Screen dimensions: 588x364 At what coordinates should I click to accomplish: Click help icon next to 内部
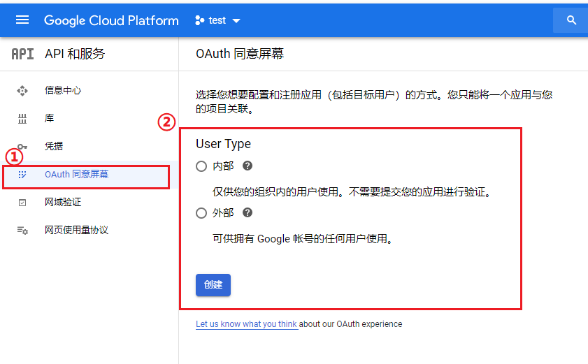click(247, 166)
